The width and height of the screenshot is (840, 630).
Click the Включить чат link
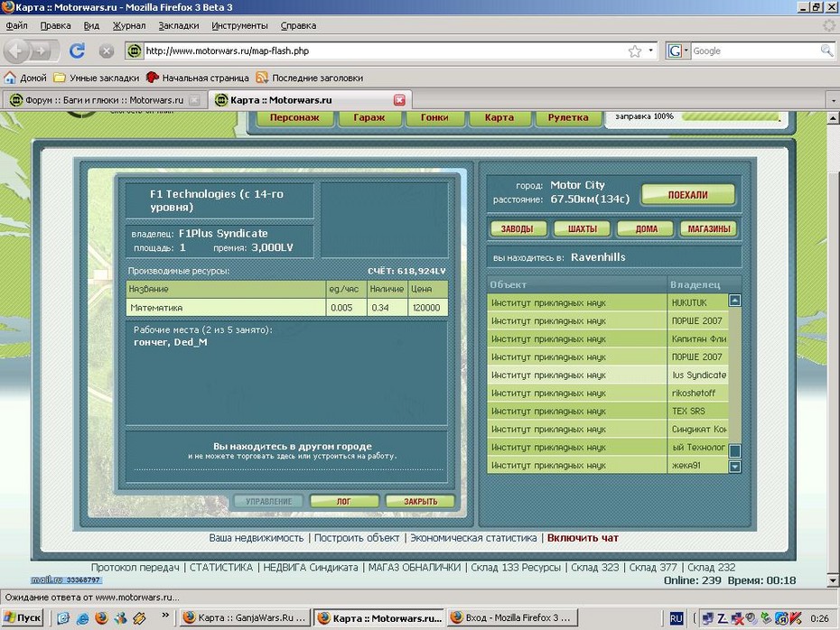583,538
